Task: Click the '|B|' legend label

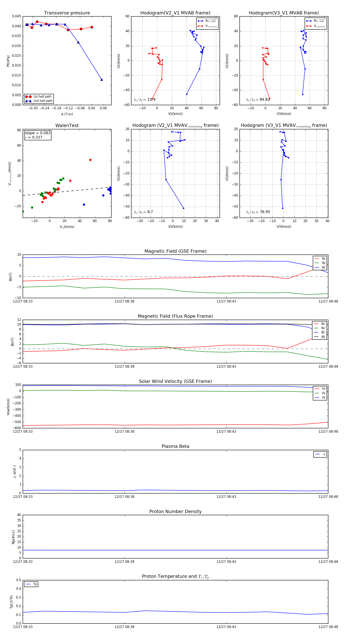Action: pyautogui.click(x=323, y=337)
